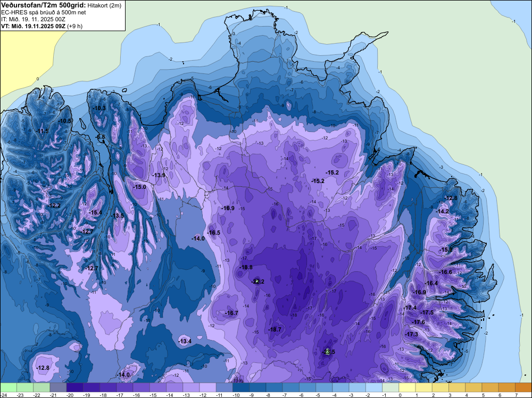Select the -17.3 temperature label
The image size is (532, 398).
[x=411, y=334]
